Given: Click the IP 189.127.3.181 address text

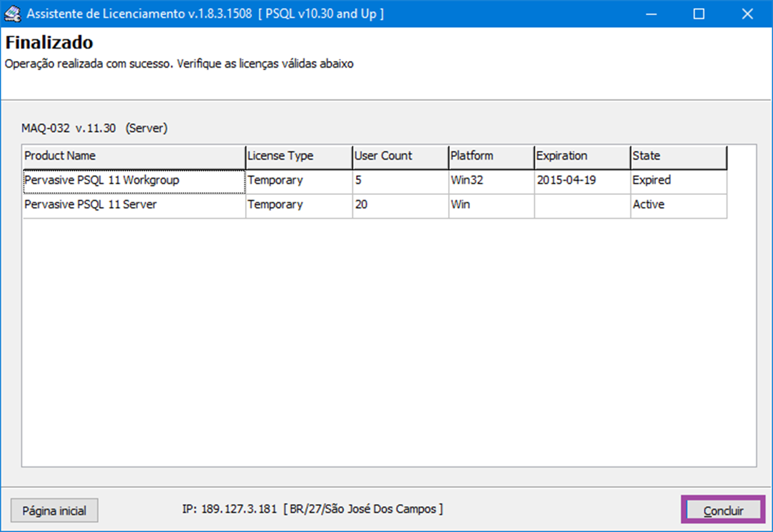Looking at the screenshot, I should pyautogui.click(x=313, y=509).
